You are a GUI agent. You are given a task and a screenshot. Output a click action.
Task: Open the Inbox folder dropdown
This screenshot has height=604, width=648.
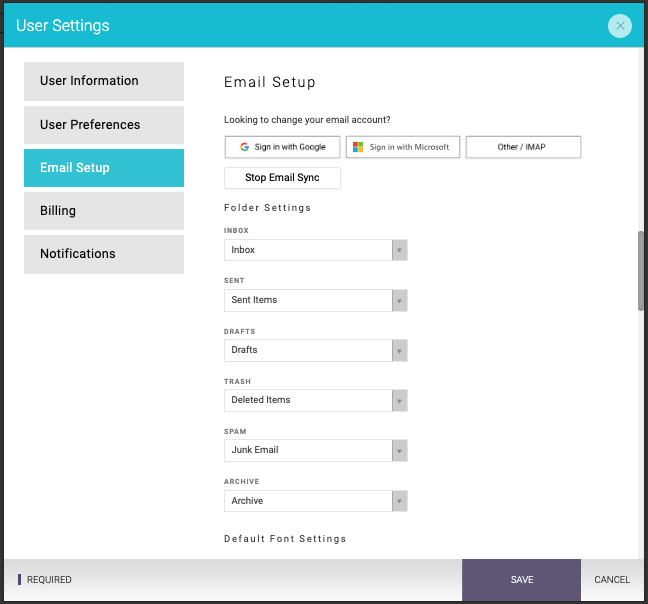click(x=316, y=250)
